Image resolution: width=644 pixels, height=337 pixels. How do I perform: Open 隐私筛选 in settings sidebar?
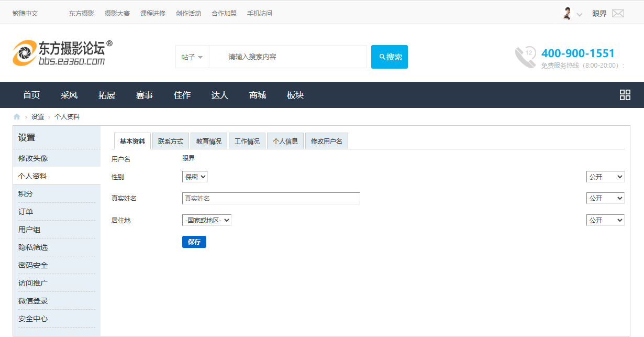pyautogui.click(x=57, y=247)
